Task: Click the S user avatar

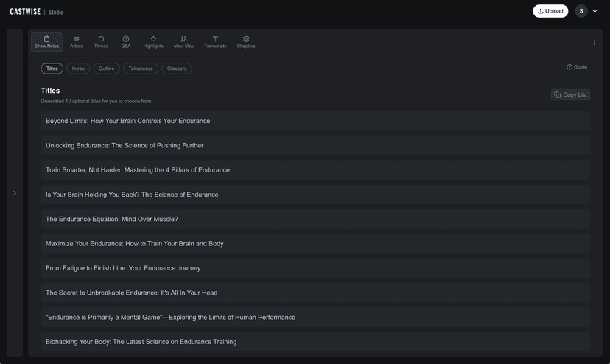Action: coord(581,11)
